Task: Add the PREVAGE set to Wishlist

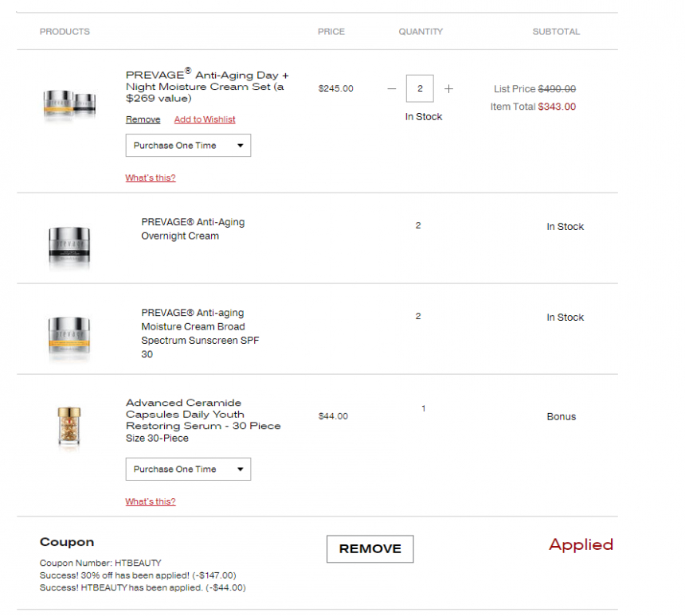Action: tap(205, 119)
